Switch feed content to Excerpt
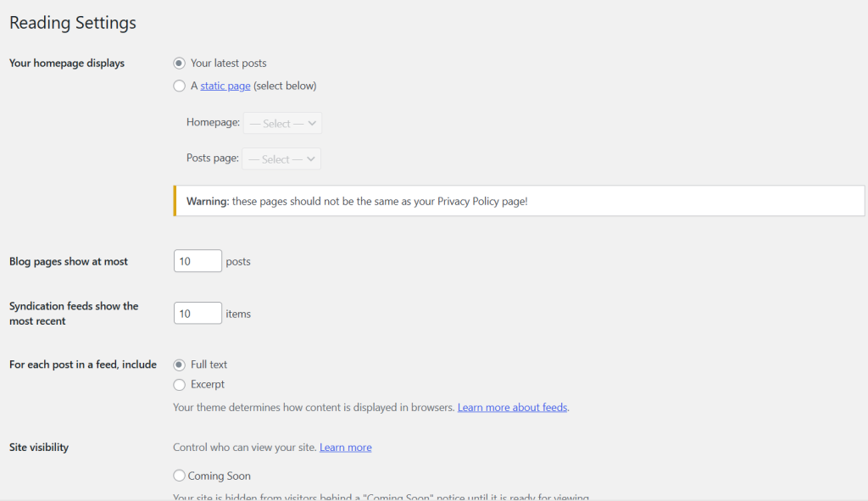The width and height of the screenshot is (868, 501). (x=179, y=384)
